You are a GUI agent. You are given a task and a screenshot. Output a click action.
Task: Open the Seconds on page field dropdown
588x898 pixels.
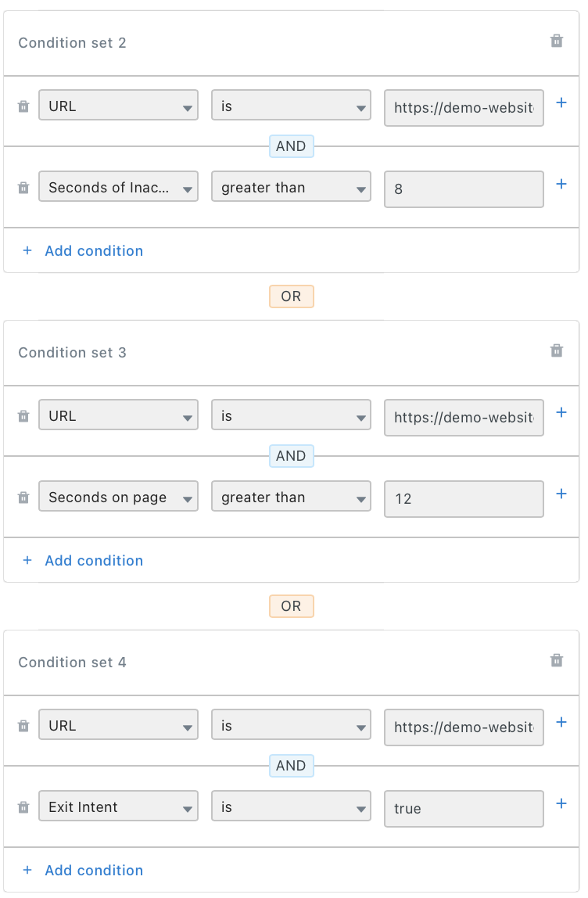click(x=119, y=496)
